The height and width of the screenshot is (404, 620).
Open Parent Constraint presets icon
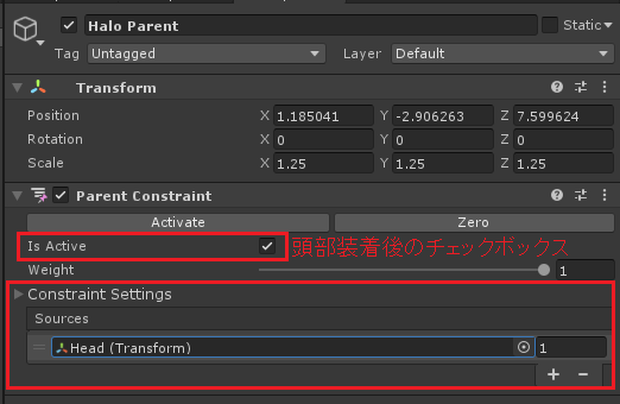(x=580, y=194)
